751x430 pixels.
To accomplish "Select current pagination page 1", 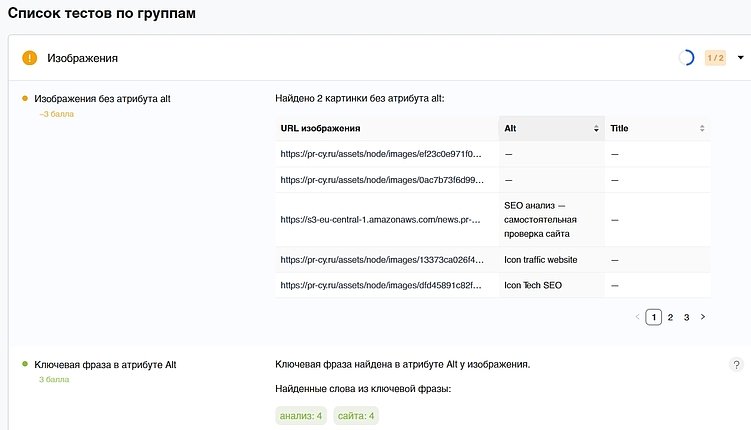I will pyautogui.click(x=654, y=317).
